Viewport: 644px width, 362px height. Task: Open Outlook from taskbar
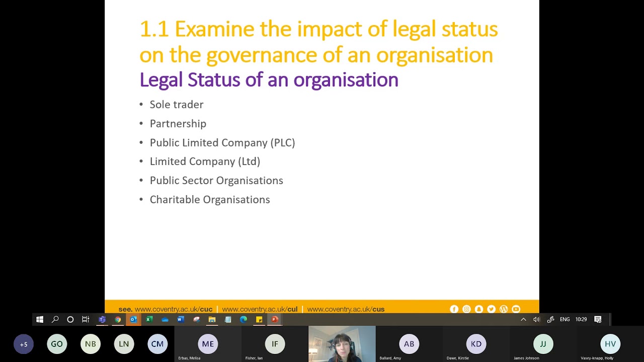pos(133,319)
